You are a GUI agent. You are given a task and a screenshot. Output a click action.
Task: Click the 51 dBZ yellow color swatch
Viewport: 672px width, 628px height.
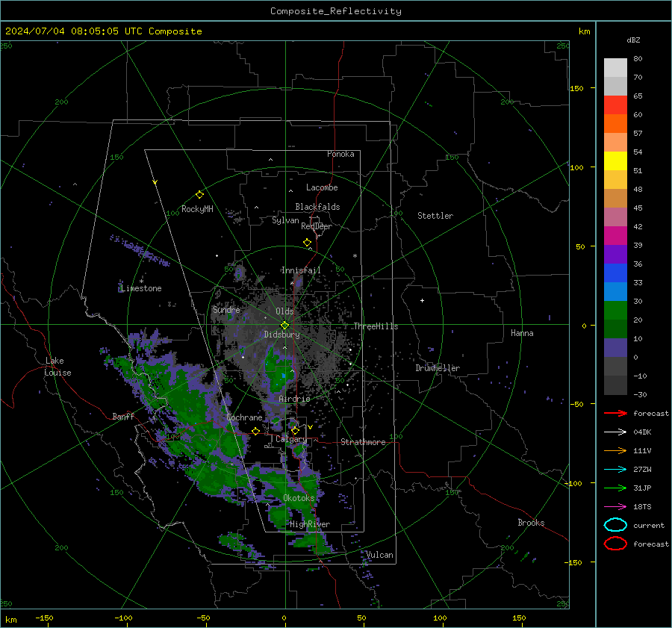tap(615, 161)
